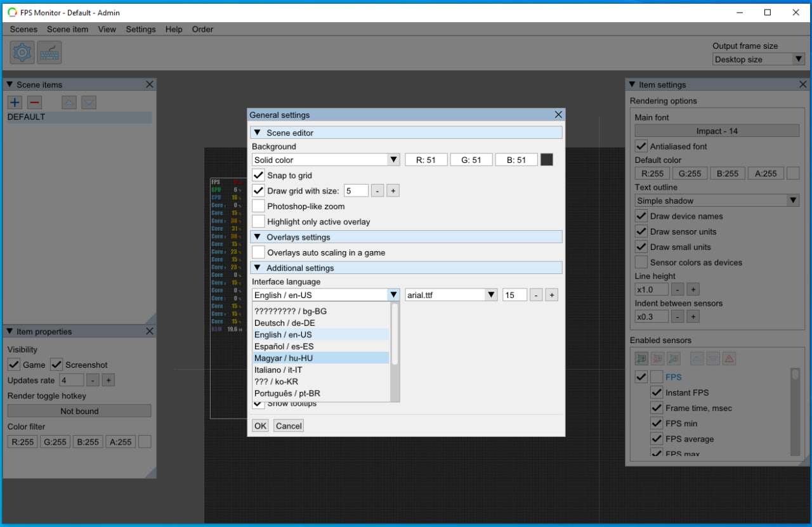Click the keyboard hotkeys toolbar icon

pos(49,53)
